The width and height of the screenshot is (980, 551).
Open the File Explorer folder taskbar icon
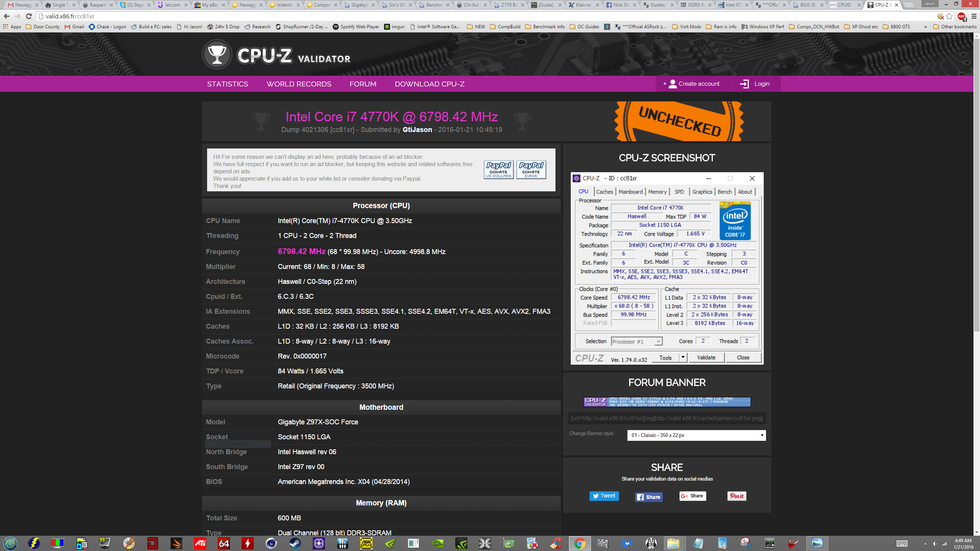(673, 543)
